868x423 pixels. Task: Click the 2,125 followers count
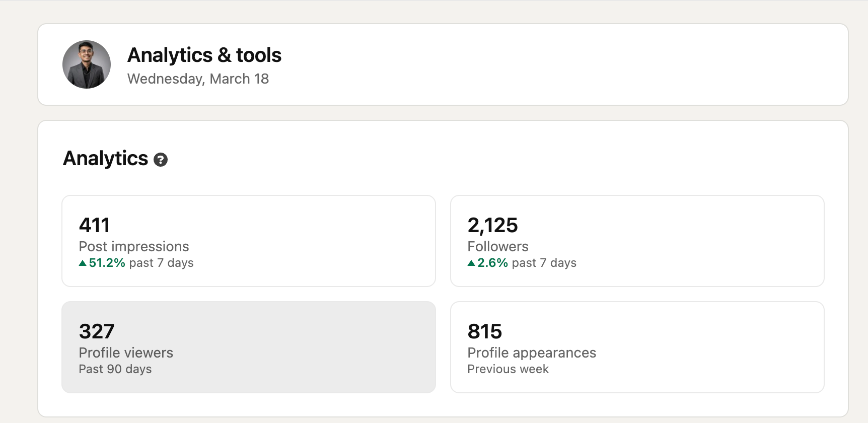(x=492, y=225)
